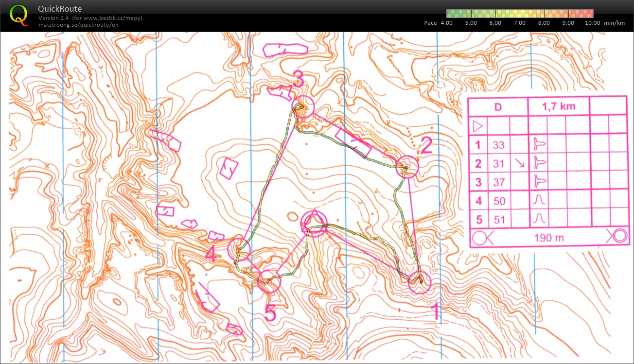Select control circle 4 on the map
This screenshot has height=364, width=634.
pos(239,249)
